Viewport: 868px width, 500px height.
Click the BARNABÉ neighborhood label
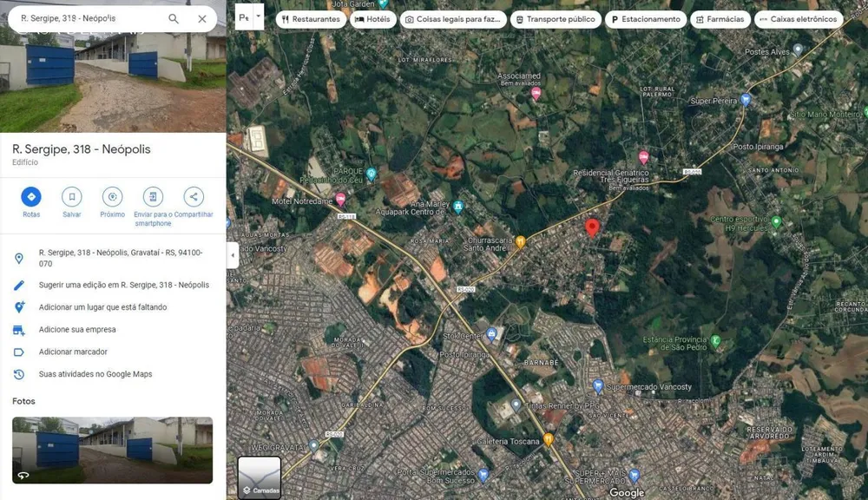click(541, 363)
